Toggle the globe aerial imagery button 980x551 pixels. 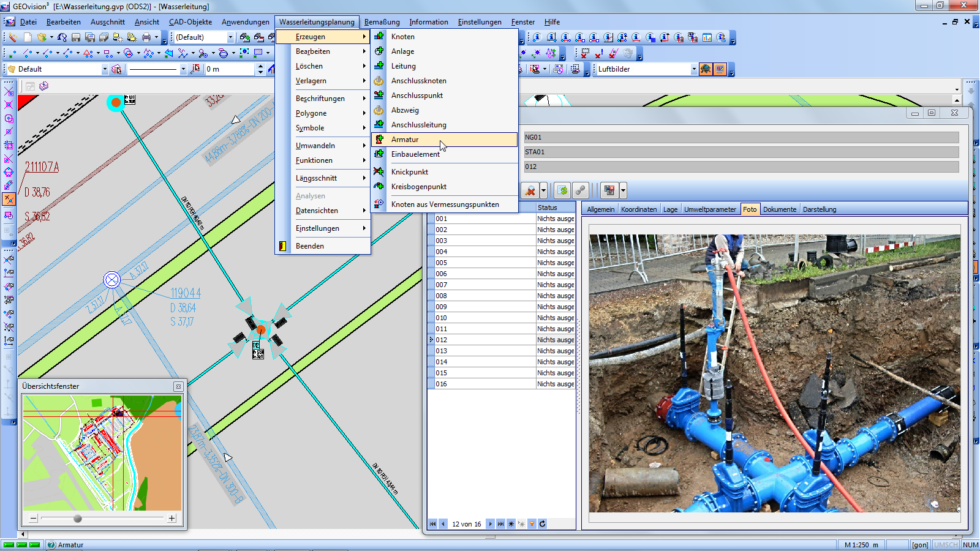(706, 69)
